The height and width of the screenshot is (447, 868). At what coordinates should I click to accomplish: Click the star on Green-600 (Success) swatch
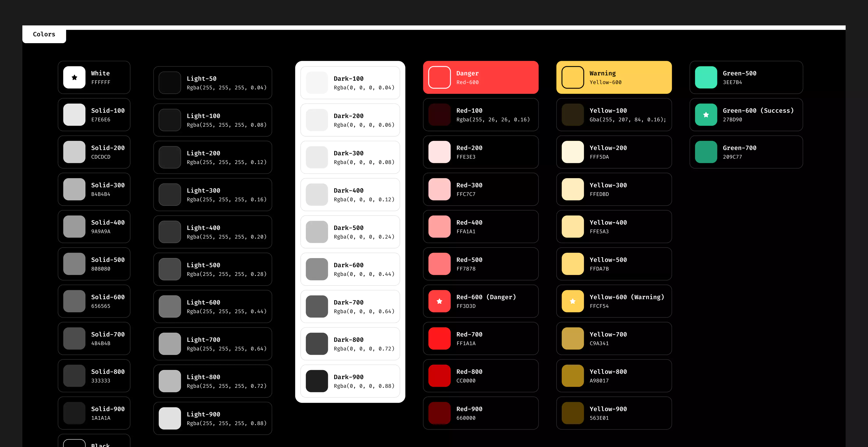tap(706, 115)
